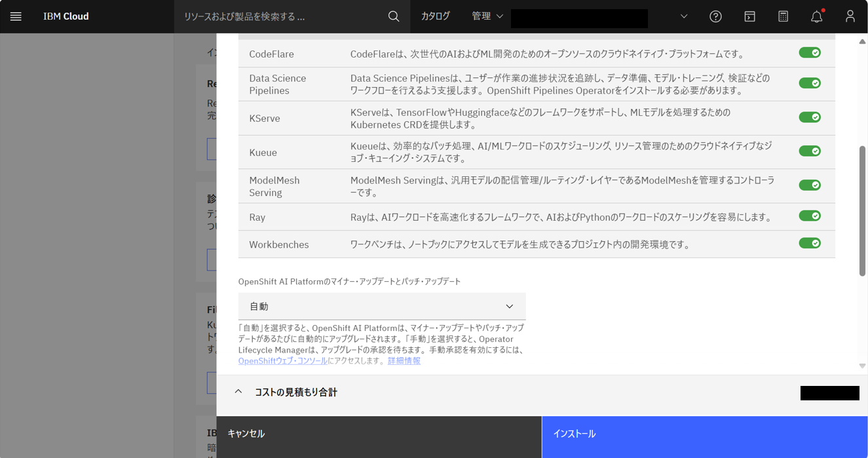Select the Data Science Pipelines row name
The width and height of the screenshot is (868, 458).
278,84
